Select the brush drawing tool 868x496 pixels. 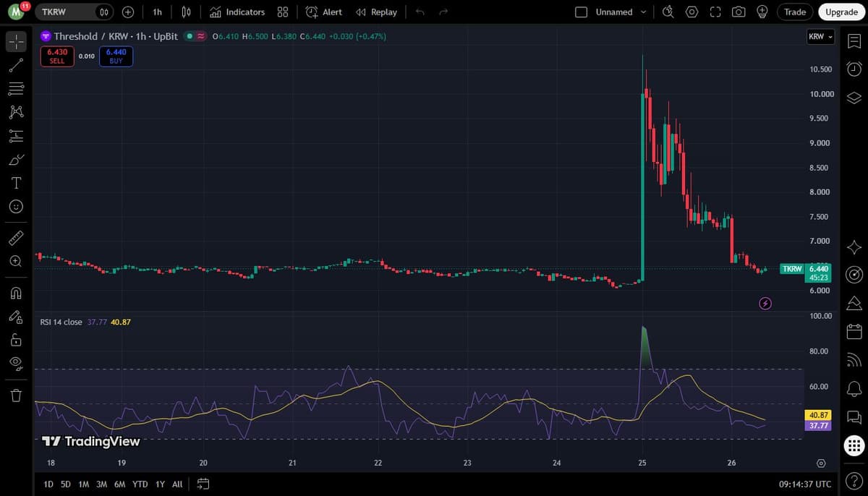[16, 159]
